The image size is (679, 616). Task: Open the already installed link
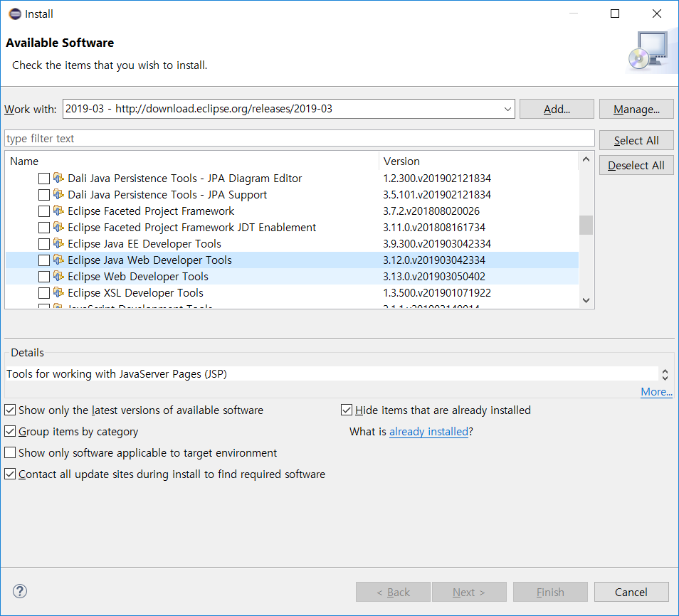tap(428, 432)
